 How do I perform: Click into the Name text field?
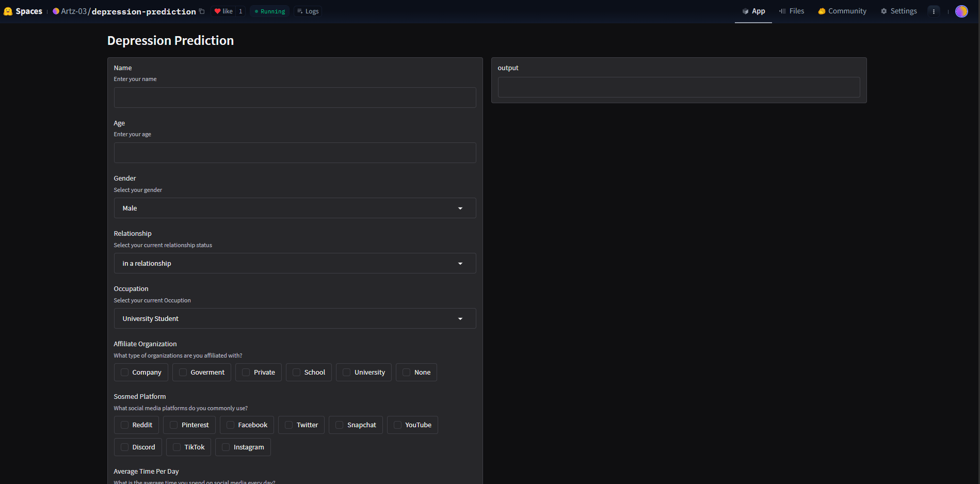pos(295,98)
